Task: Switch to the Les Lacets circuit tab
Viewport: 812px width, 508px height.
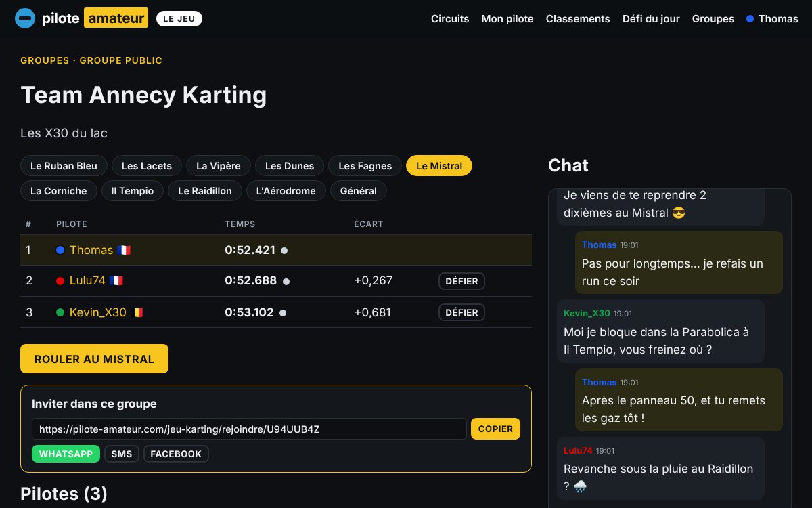Action: (x=146, y=166)
